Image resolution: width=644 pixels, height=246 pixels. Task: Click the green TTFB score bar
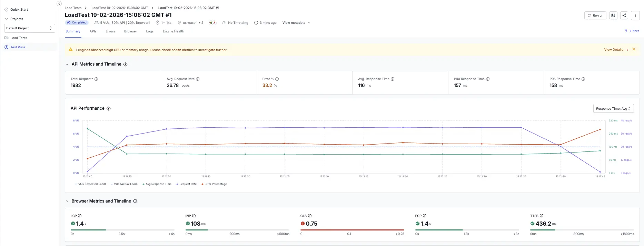[543, 230]
